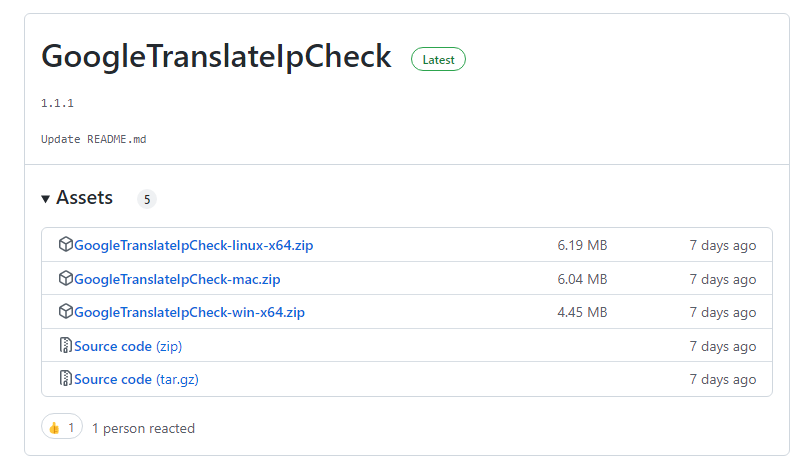
Task: Click the Assets section heading
Action: point(84,198)
